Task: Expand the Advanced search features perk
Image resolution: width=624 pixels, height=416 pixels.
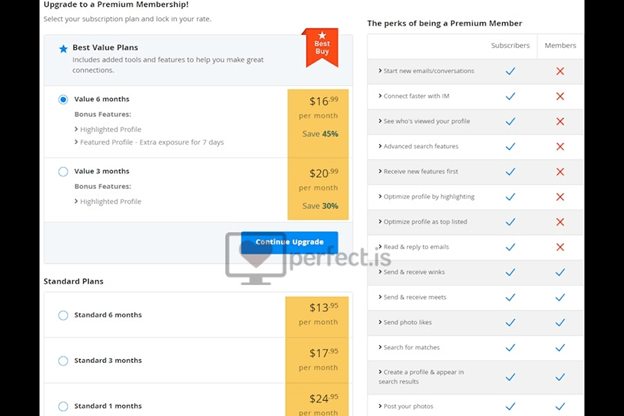Action: (418, 146)
